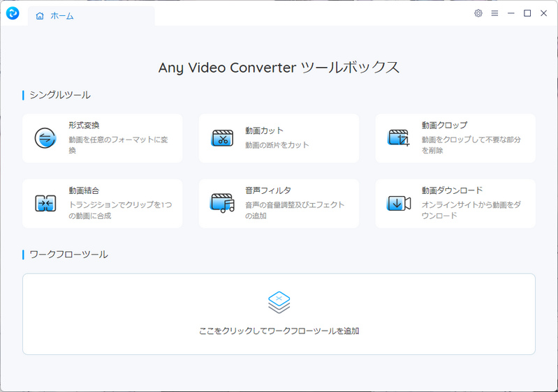Click ここをクリックしてワークフローツールを追加 text
Image resolution: width=558 pixels, height=392 pixels.
tap(279, 331)
